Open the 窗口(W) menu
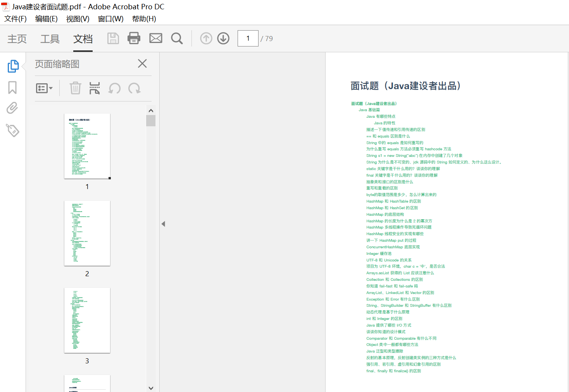 (x=111, y=19)
